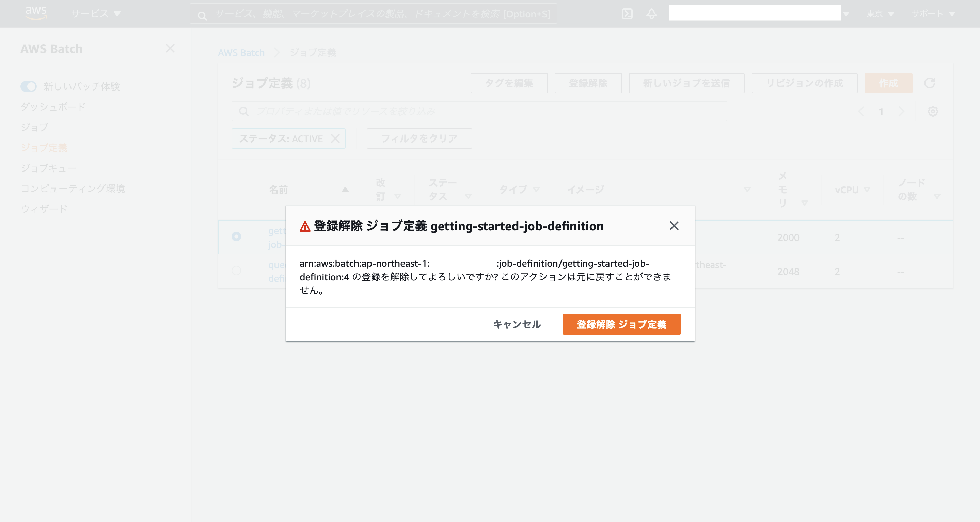The image size is (980, 522).
Task: Click タグを編集 button
Action: [509, 83]
